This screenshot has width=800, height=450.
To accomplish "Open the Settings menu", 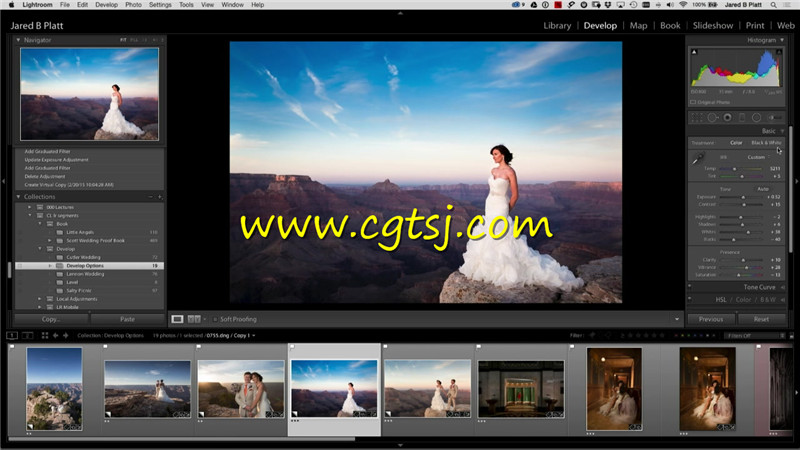I will point(160,5).
